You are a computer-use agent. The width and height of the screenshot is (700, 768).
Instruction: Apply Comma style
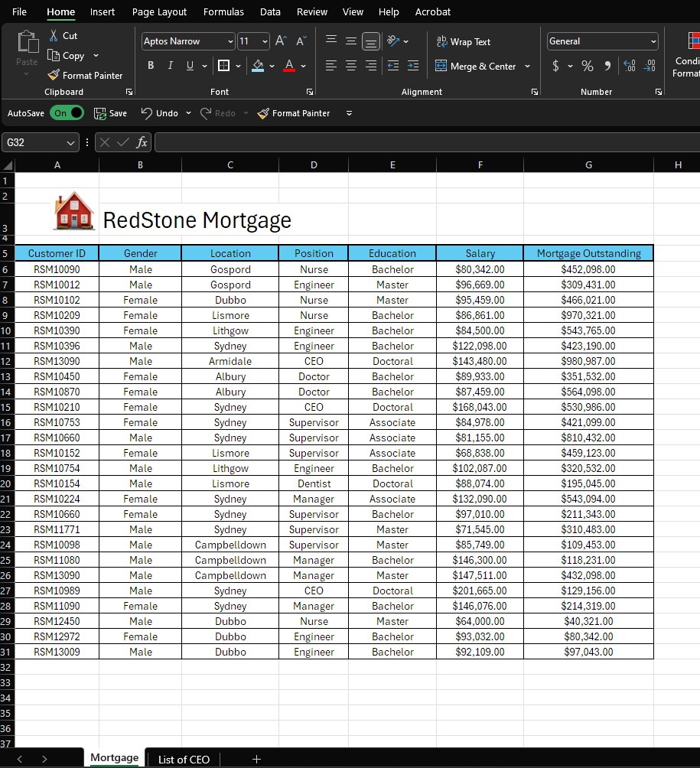(x=607, y=66)
